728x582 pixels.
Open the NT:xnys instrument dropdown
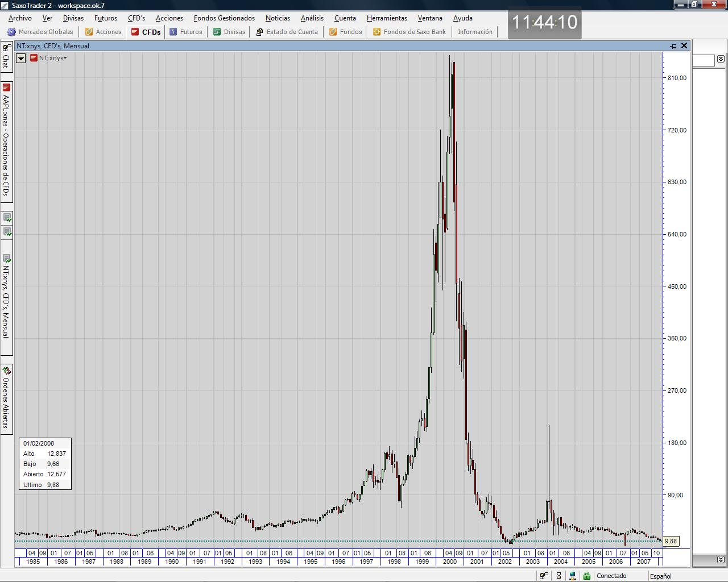click(52, 58)
